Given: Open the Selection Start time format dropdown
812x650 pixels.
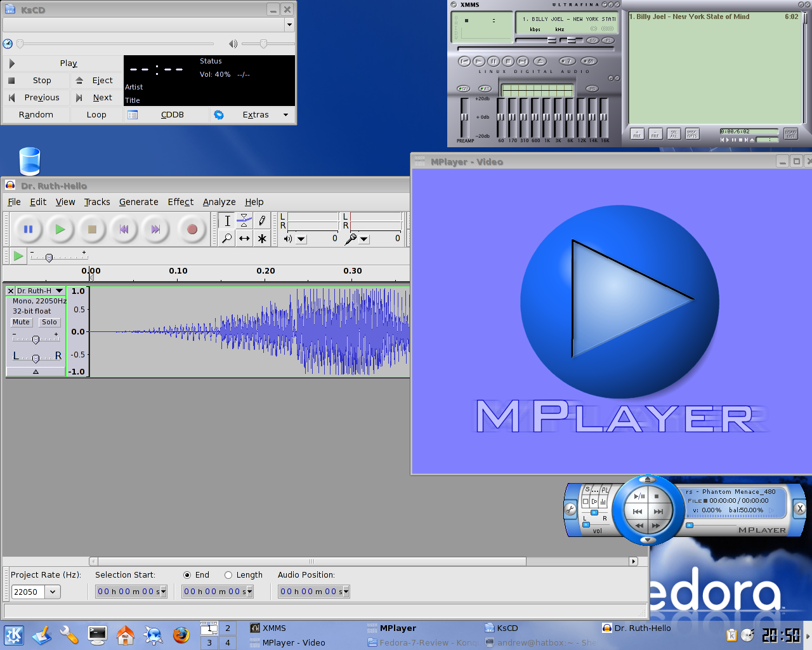Looking at the screenshot, I should point(164,592).
